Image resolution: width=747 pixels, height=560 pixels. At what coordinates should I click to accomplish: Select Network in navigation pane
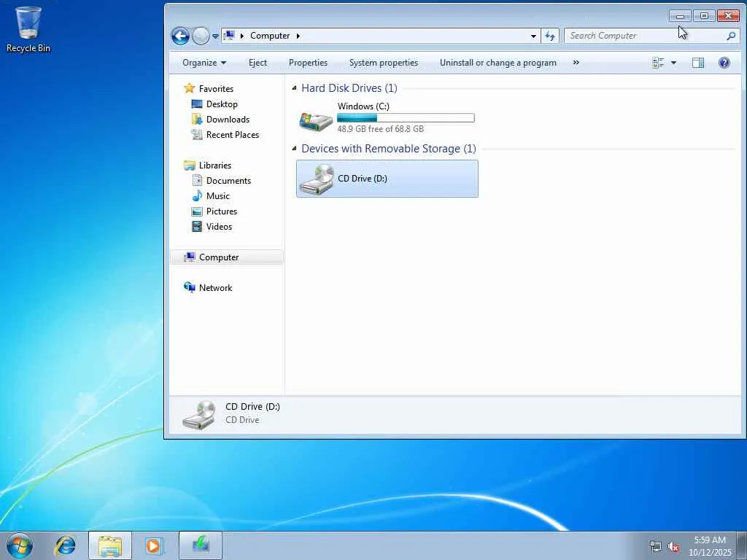pos(215,287)
